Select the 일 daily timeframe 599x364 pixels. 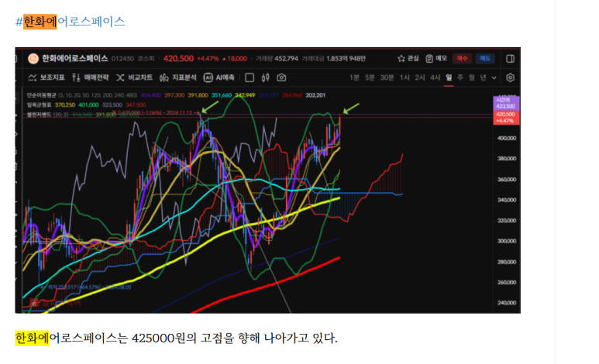tap(449, 77)
